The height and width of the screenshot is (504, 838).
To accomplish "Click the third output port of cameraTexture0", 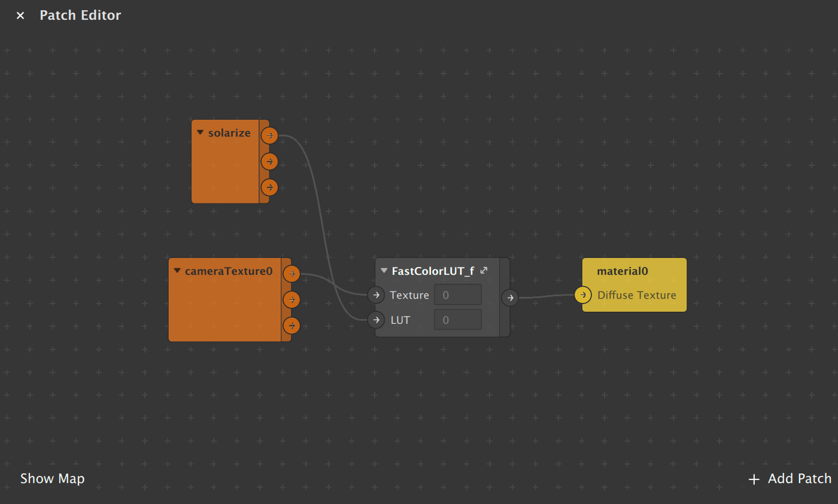I will click(291, 326).
